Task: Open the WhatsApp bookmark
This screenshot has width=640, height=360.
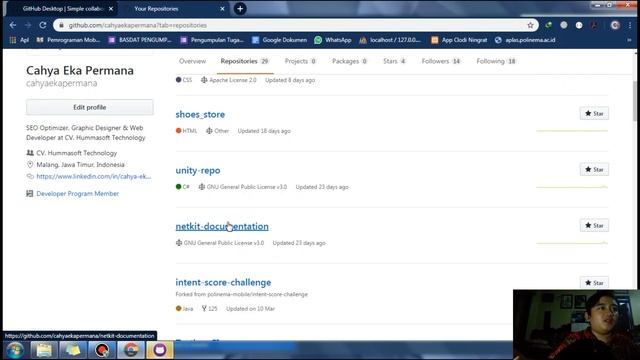Action: pos(333,40)
